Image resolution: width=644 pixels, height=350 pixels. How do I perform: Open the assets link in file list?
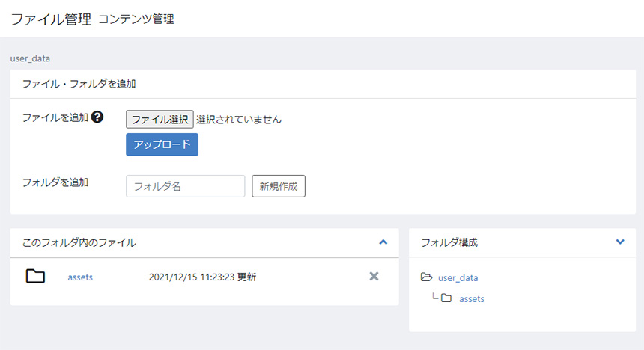[80, 277]
